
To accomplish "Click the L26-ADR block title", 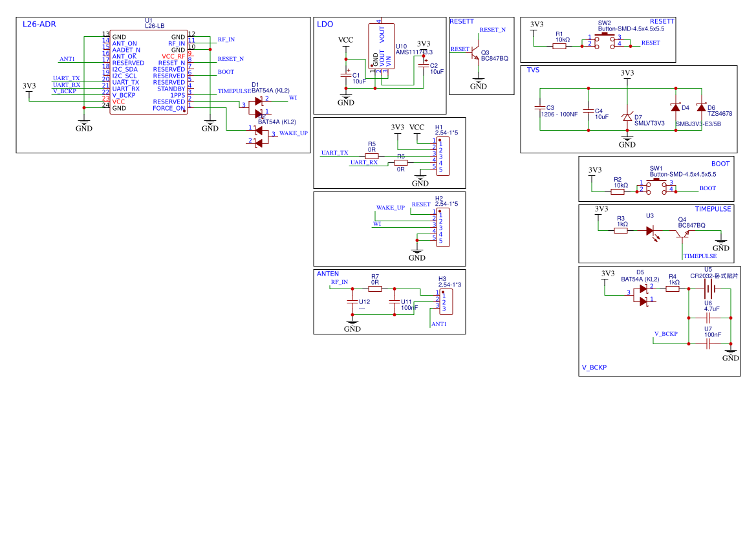I will click(39, 24).
